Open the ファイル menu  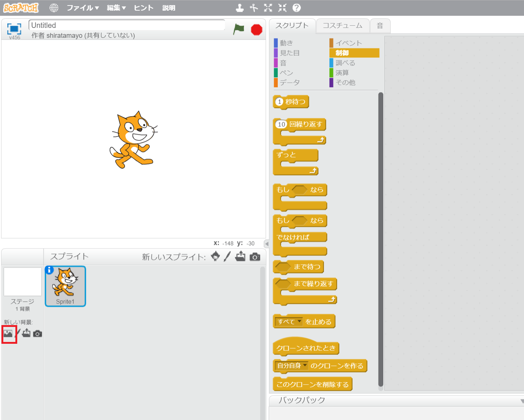pyautogui.click(x=83, y=8)
